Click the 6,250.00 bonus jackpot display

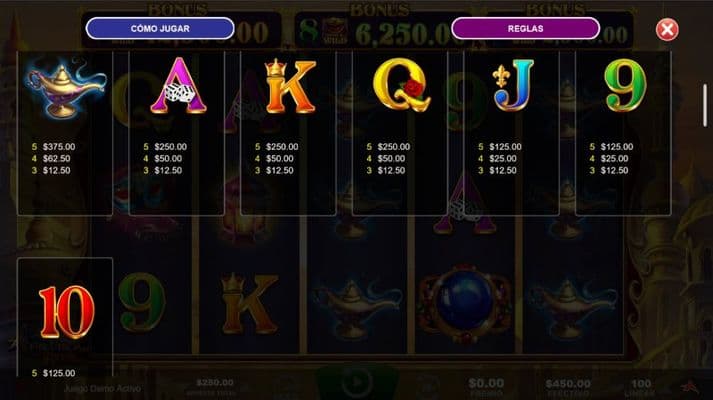click(x=405, y=34)
